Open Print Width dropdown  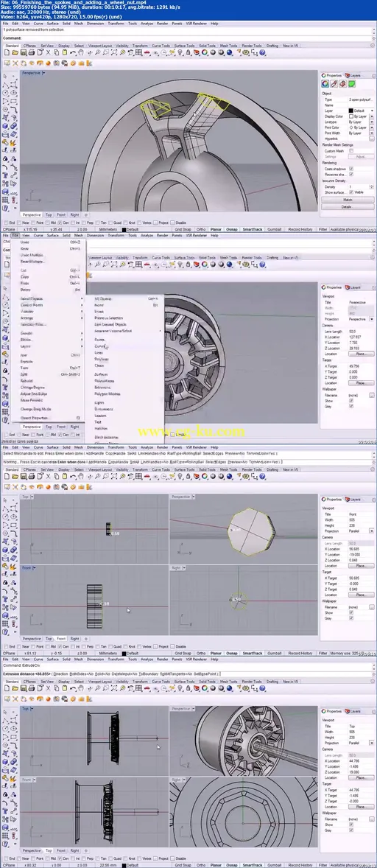(371, 133)
